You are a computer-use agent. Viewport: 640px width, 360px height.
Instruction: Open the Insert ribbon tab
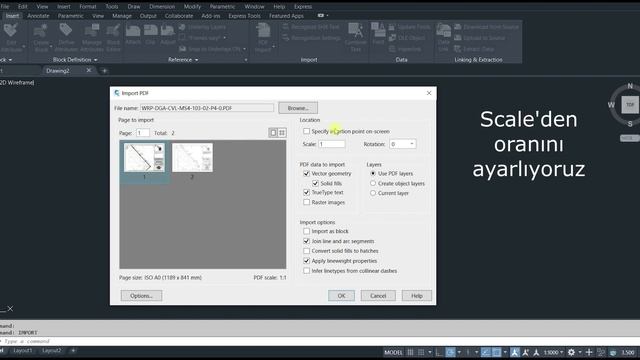pos(12,16)
